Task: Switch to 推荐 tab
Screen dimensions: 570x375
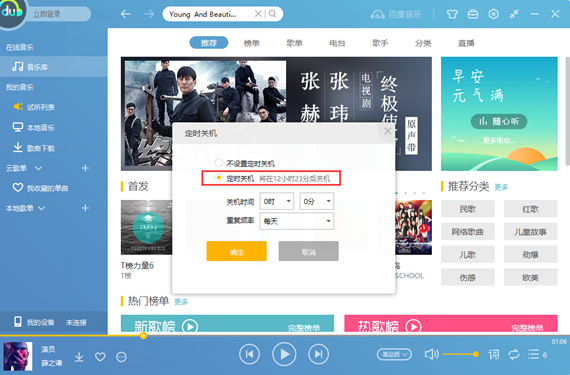Action: [x=209, y=43]
